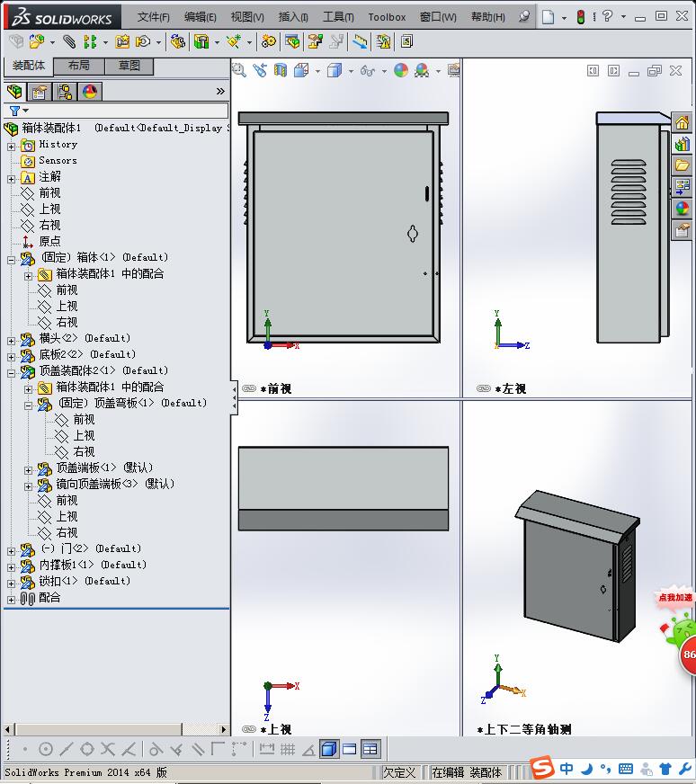This screenshot has width=696, height=784.
Task: Collapse the 顶盖装配体2<1> subassembly node
Action: click(x=11, y=373)
